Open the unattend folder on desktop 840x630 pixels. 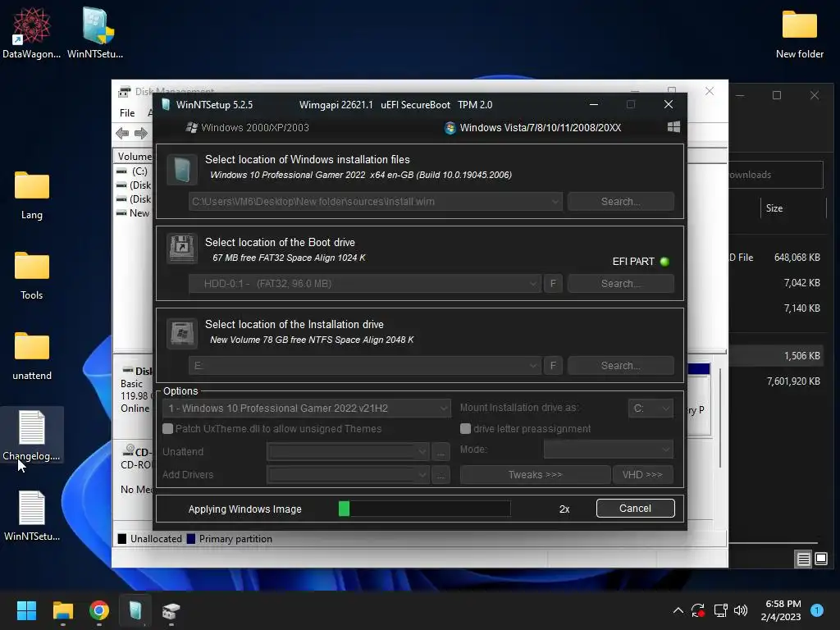32,356
